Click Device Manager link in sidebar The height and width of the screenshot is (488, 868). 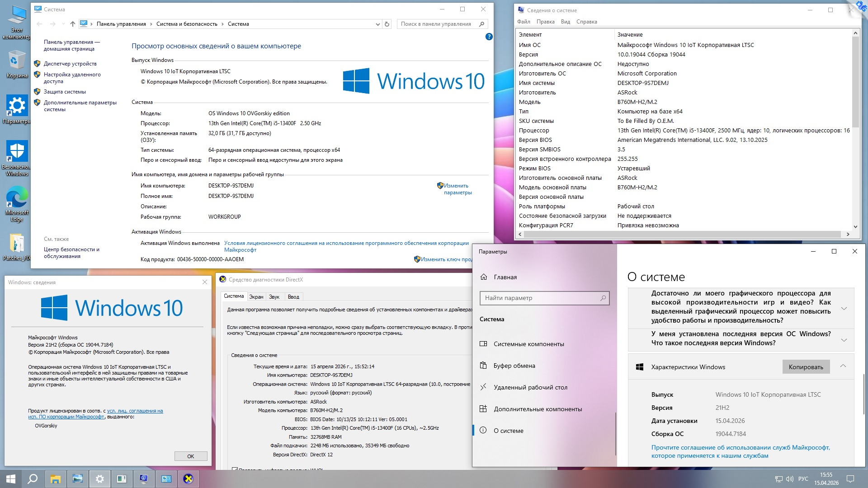click(x=70, y=64)
